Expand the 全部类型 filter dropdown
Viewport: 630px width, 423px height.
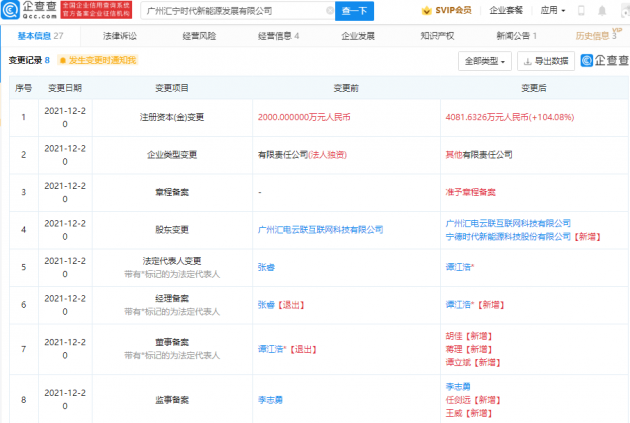(x=485, y=61)
